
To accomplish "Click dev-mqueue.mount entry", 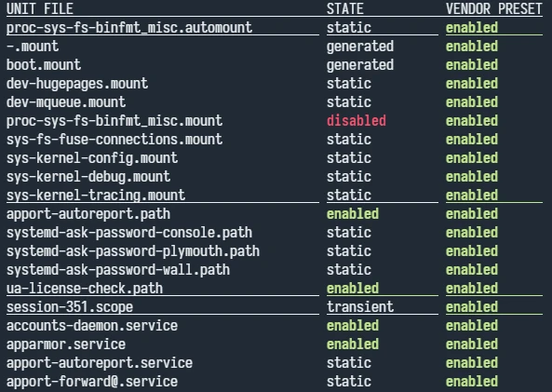I will [x=66, y=102].
